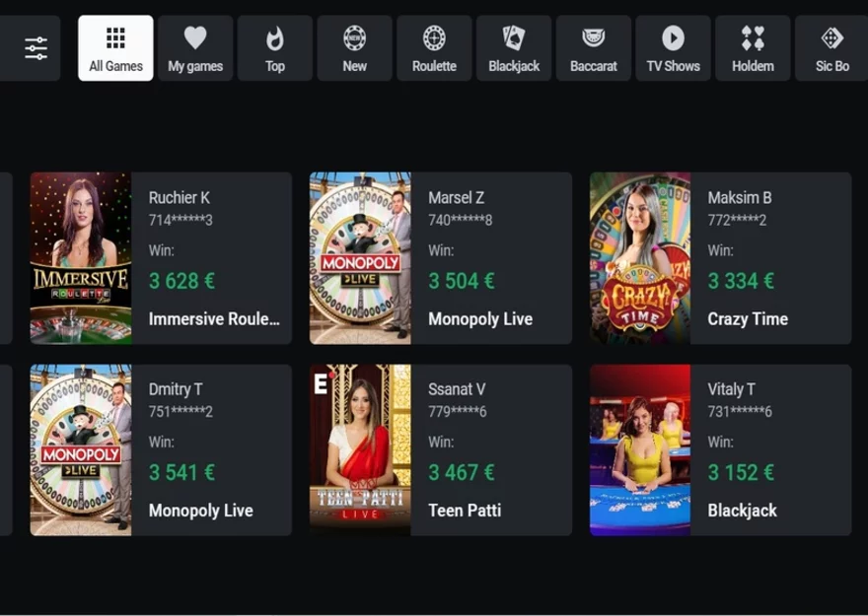Click the Teen Patti Live thumbnail
868x616 pixels.
point(360,450)
